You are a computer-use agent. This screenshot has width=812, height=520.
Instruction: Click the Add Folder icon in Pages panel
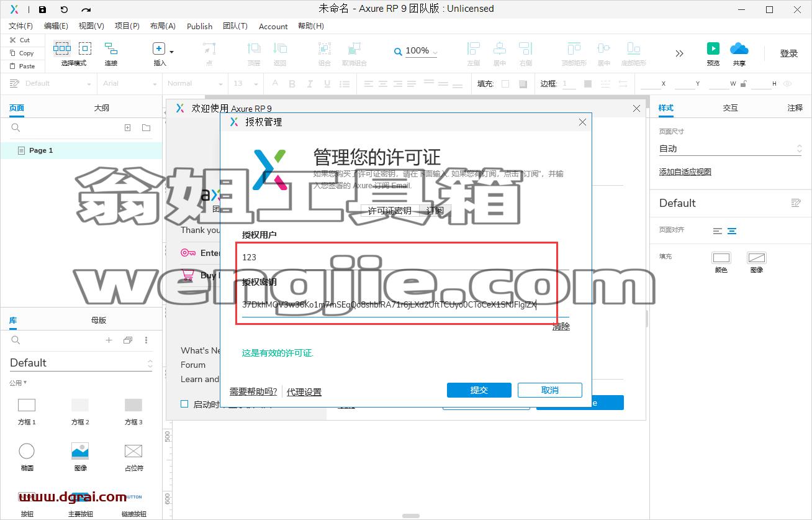(x=147, y=128)
